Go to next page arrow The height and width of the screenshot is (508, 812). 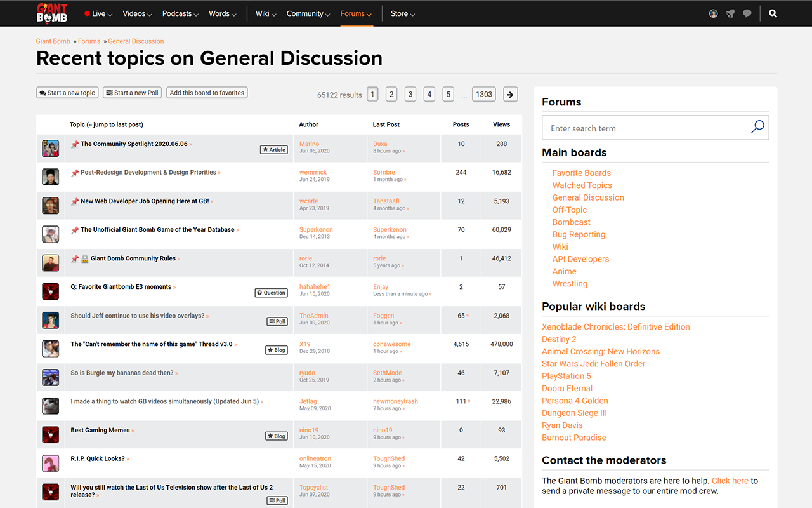pyautogui.click(x=511, y=94)
